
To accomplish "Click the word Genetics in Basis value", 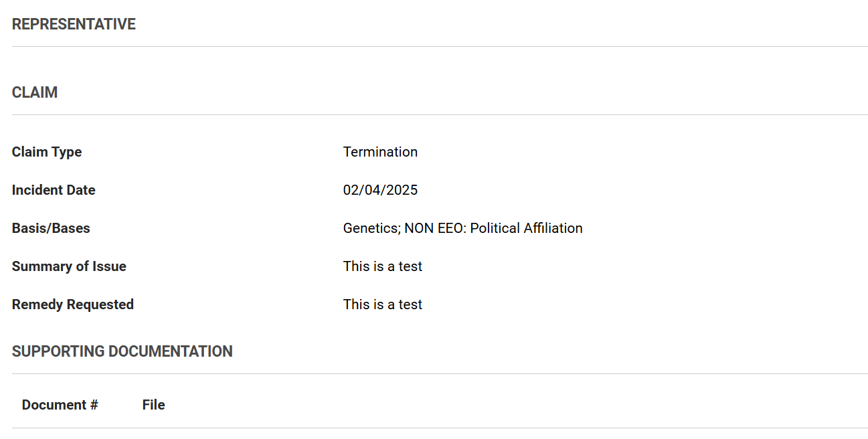I will pyautogui.click(x=371, y=228).
